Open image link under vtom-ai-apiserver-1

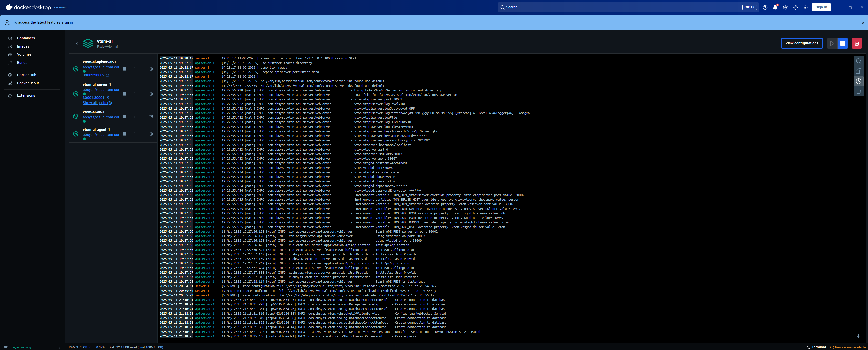click(101, 67)
